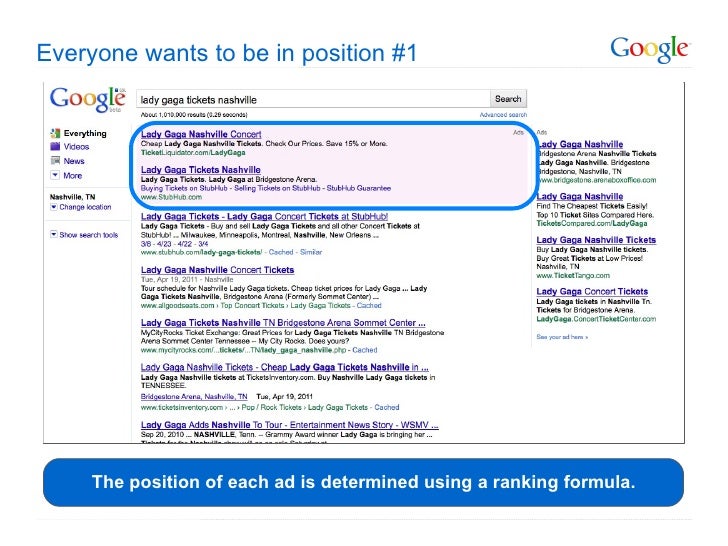The width and height of the screenshot is (728, 546).
Task: Expand the More dropdown arrow in the sidebar
Action: click(55, 176)
